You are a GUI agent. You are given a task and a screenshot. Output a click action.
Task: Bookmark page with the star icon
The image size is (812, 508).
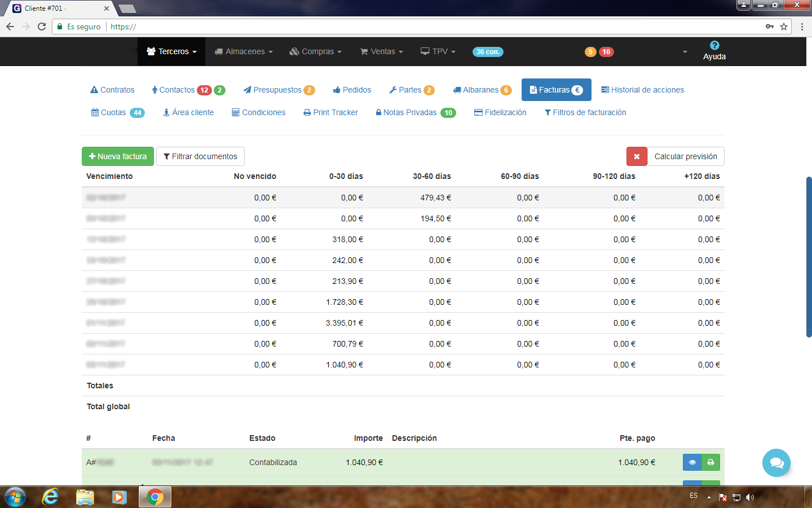784,27
